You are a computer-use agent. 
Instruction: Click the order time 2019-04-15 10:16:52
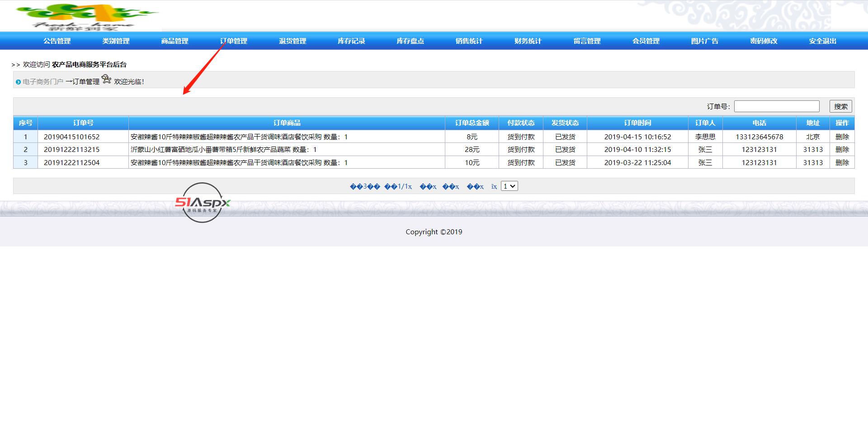pyautogui.click(x=637, y=137)
